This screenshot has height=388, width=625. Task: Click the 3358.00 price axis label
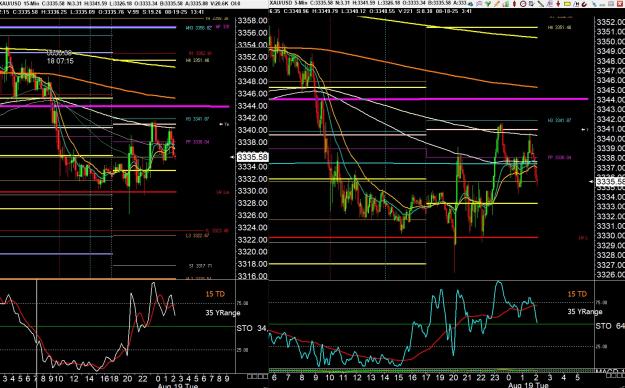[x=252, y=21]
